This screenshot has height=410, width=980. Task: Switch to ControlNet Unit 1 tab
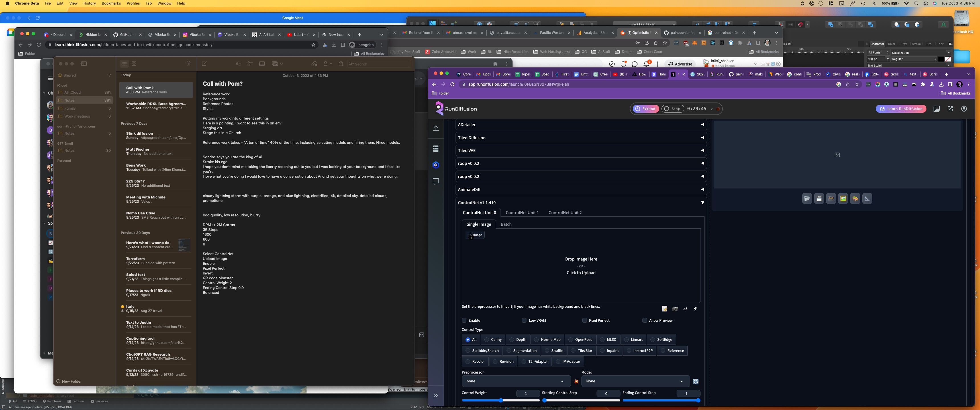click(522, 213)
